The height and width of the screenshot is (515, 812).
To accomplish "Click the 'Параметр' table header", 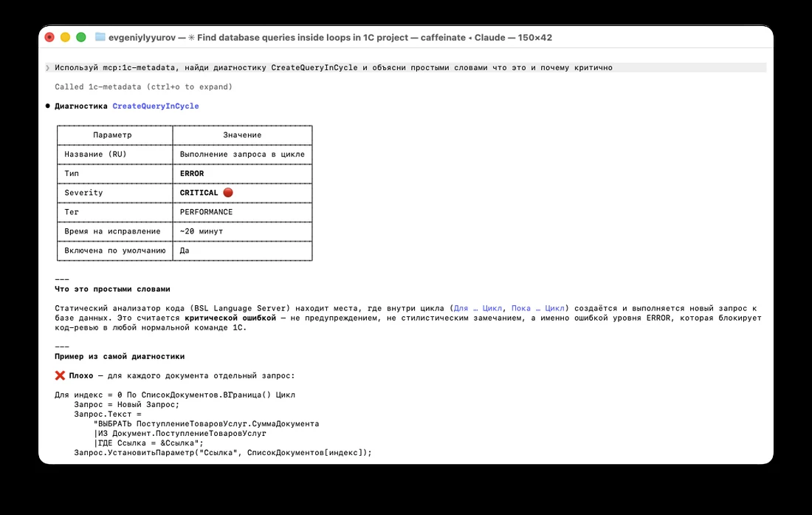I will click(x=112, y=134).
